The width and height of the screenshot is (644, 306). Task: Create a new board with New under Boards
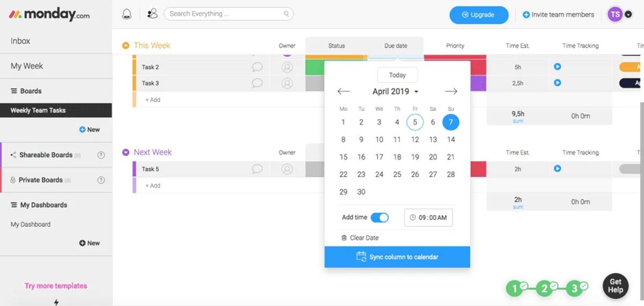click(90, 130)
